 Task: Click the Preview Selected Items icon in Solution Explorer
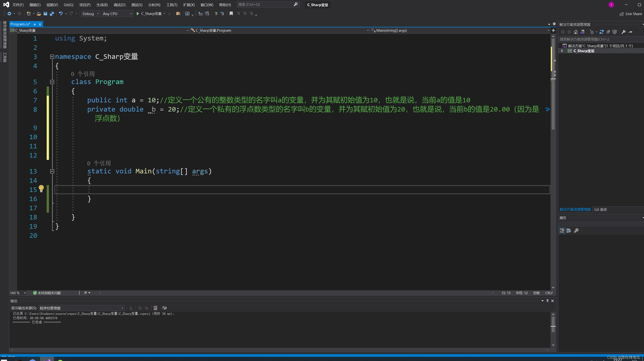pos(630,32)
